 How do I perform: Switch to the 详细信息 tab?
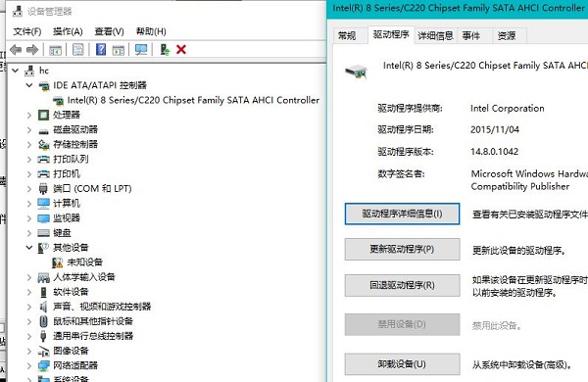(435, 36)
